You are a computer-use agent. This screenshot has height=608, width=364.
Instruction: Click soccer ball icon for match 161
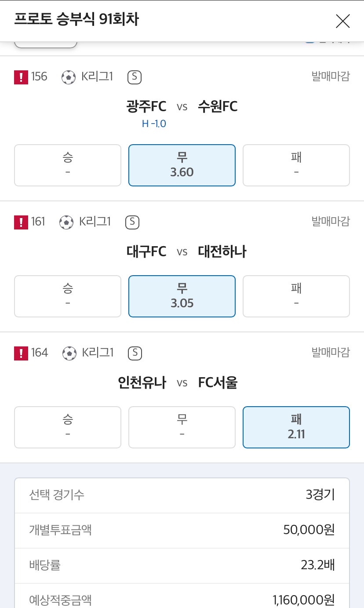tap(66, 222)
